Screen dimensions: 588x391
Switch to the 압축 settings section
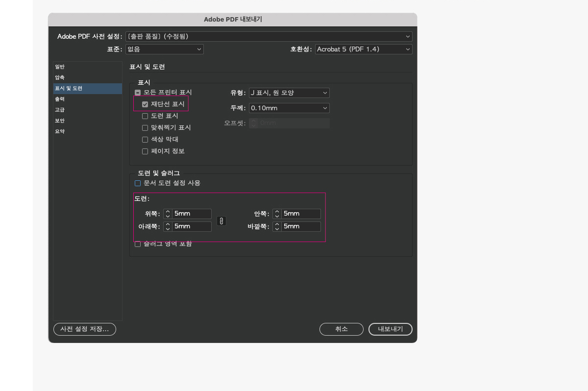[x=60, y=77]
